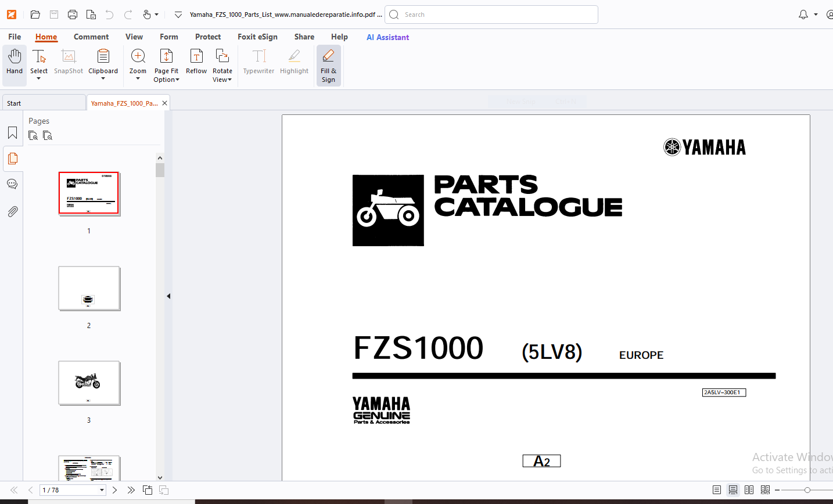Go to the previous page
The height and width of the screenshot is (504, 833).
pos(30,490)
